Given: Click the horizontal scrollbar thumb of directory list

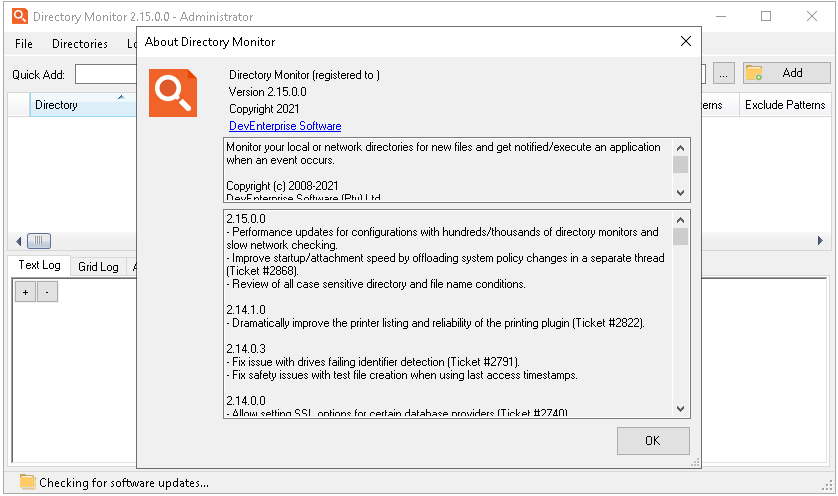Looking at the screenshot, I should [38, 241].
